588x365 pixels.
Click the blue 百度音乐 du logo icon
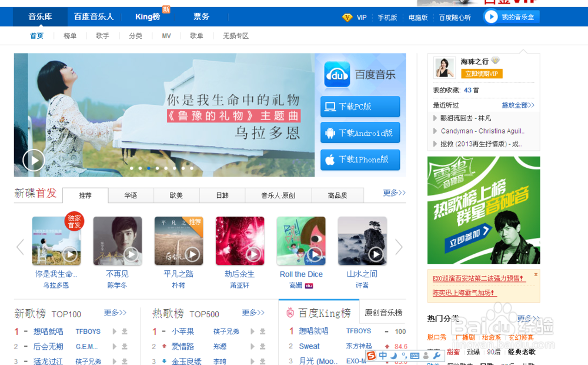click(x=337, y=75)
